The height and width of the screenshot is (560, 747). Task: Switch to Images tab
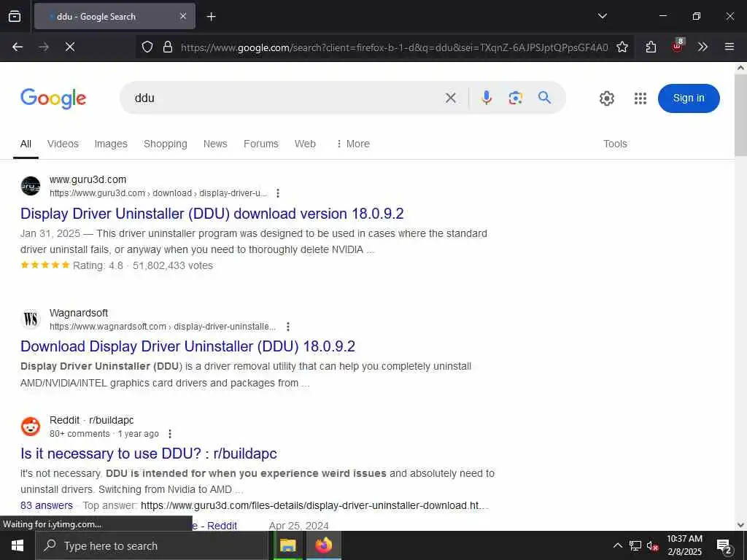click(111, 144)
